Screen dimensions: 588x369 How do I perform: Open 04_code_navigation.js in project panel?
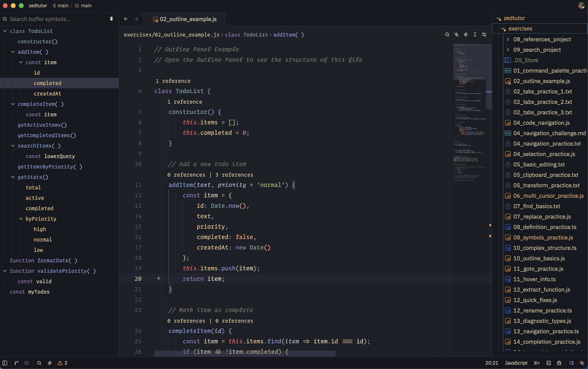coord(542,123)
